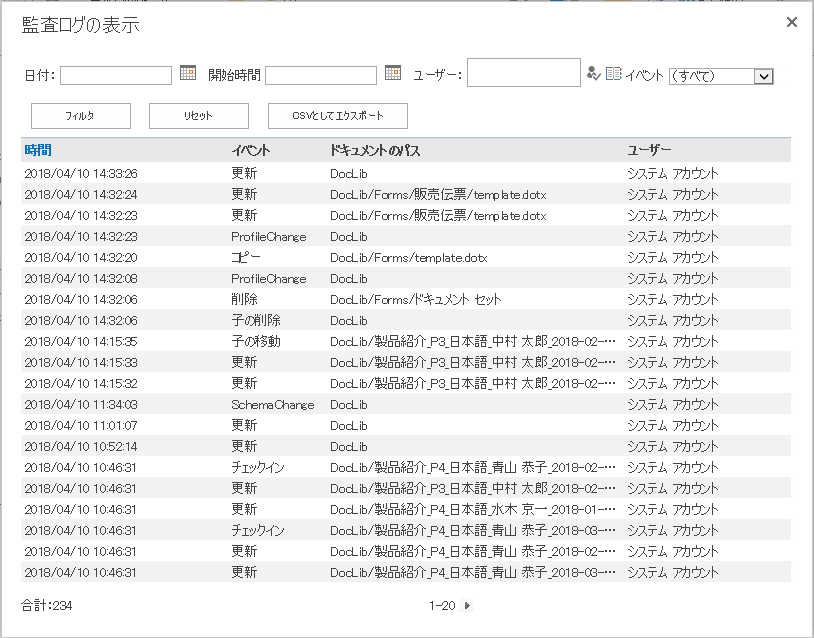The height and width of the screenshot is (638, 814).
Task: Click システム アカウント in the 14:33:26 row
Action: [x=673, y=173]
